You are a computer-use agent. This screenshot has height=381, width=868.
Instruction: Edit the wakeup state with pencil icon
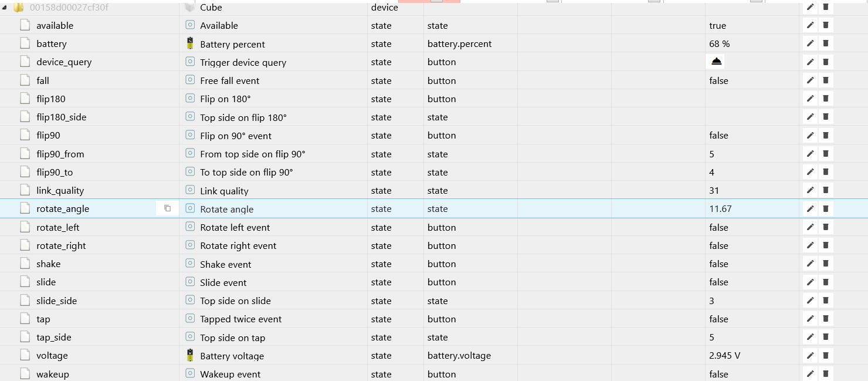(x=810, y=374)
